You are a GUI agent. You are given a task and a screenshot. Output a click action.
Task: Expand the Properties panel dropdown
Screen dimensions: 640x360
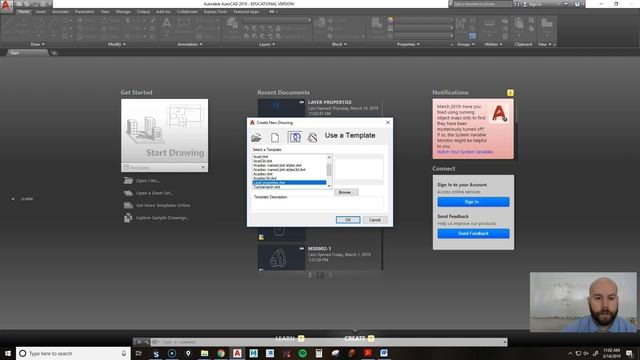tap(408, 44)
